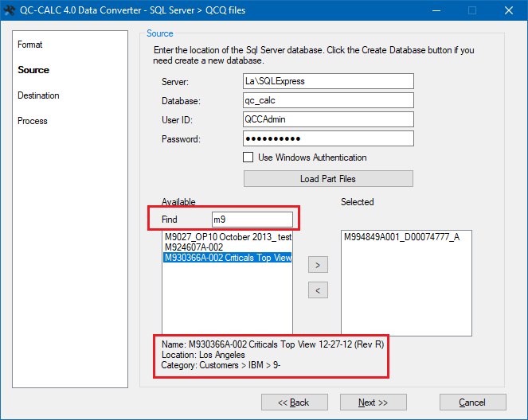528x420 pixels.
Task: Click the User ID field
Action: coord(328,119)
